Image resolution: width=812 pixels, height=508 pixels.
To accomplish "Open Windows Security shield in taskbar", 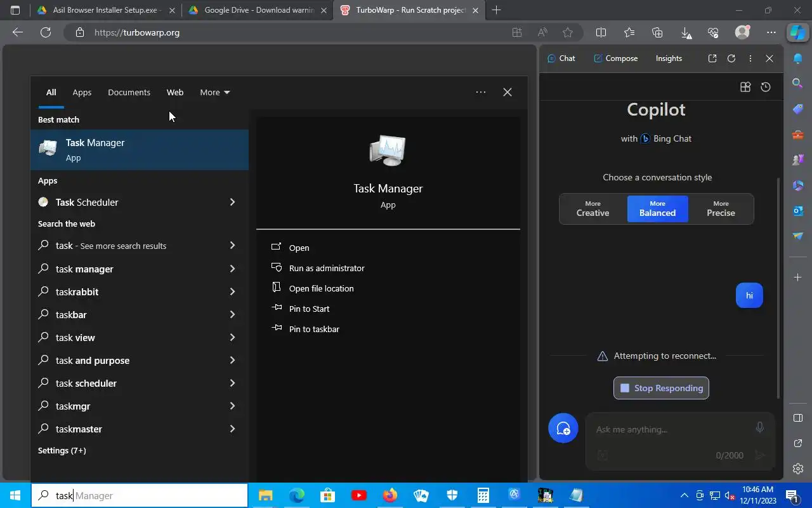I will tap(452, 495).
